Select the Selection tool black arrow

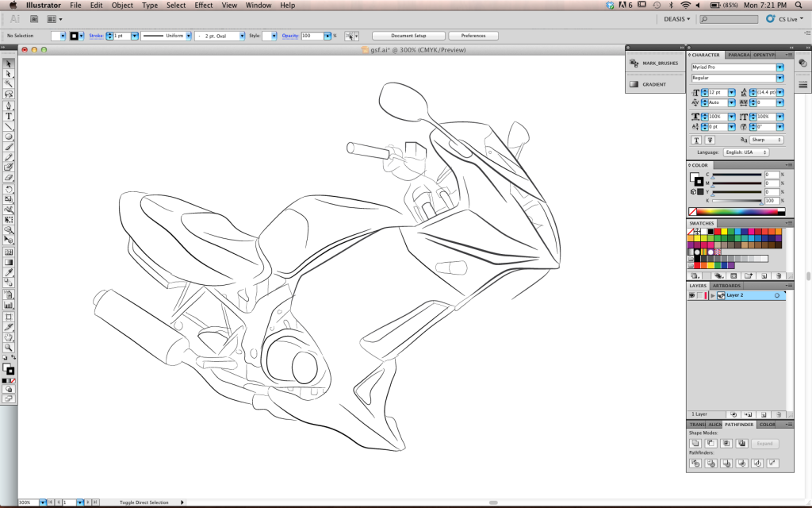(9, 63)
